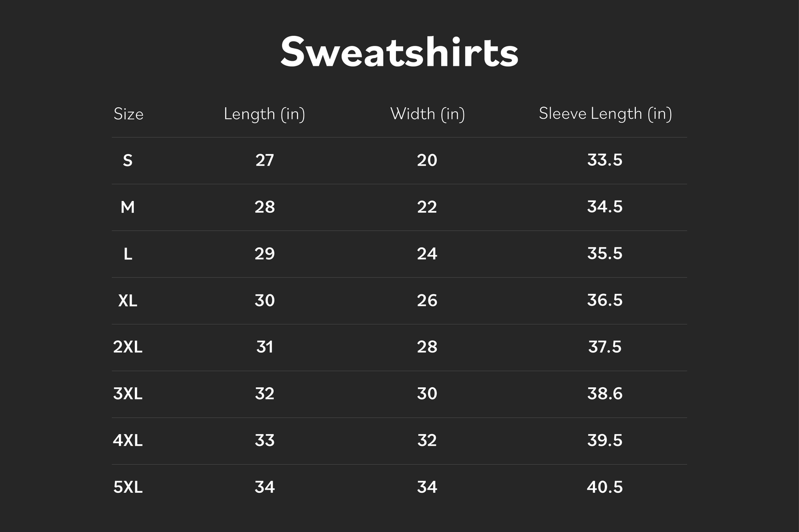Click length value 31 for 2XL
Screen dimensions: 799x532
(265, 347)
